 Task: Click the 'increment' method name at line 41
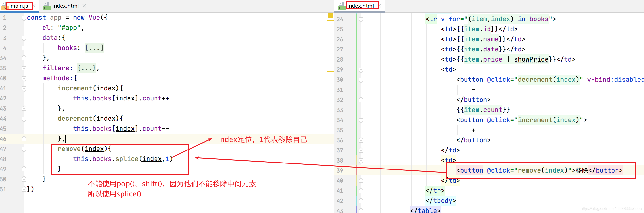click(x=75, y=88)
